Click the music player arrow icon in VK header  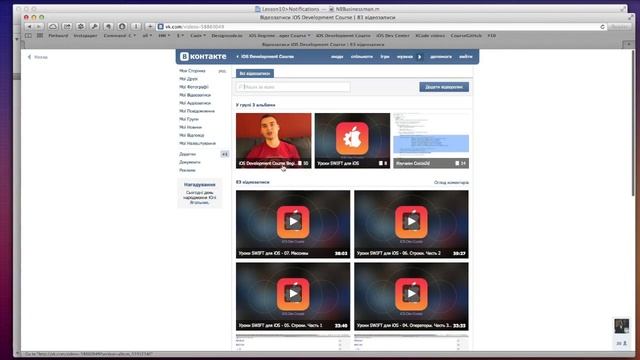(419, 57)
